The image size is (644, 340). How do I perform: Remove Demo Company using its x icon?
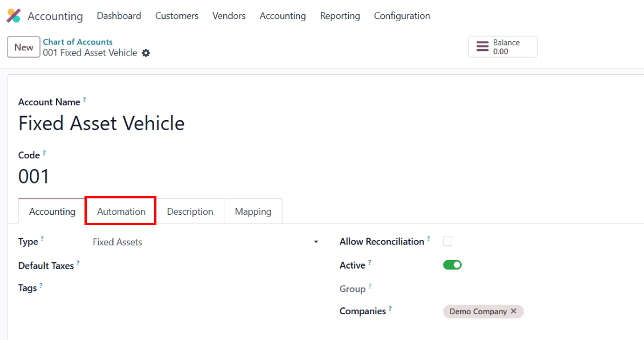(513, 311)
